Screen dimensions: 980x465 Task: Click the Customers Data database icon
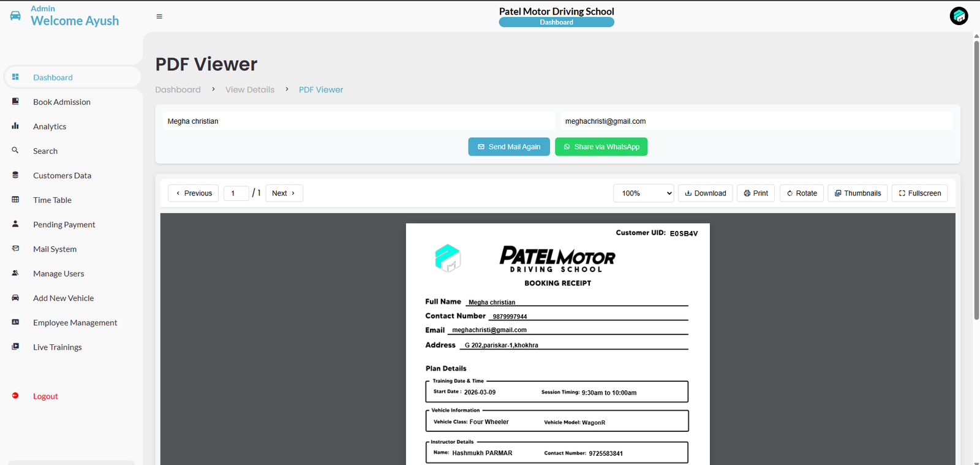pos(15,175)
